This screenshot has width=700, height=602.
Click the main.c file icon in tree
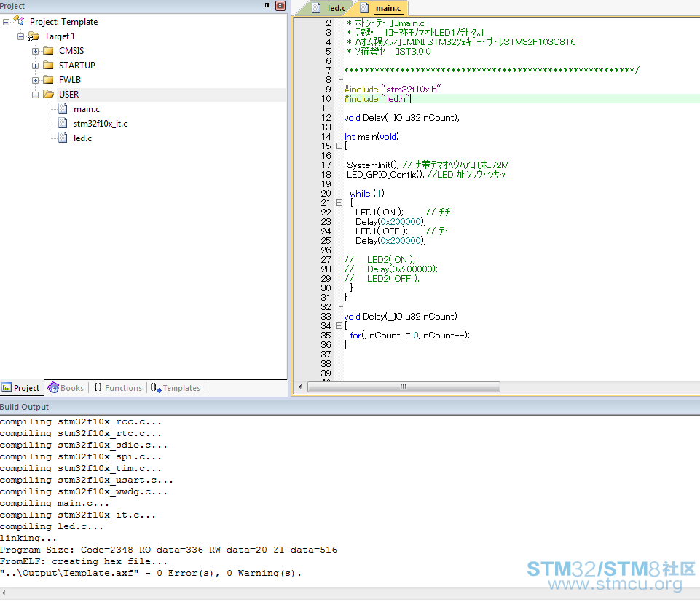pyautogui.click(x=63, y=109)
